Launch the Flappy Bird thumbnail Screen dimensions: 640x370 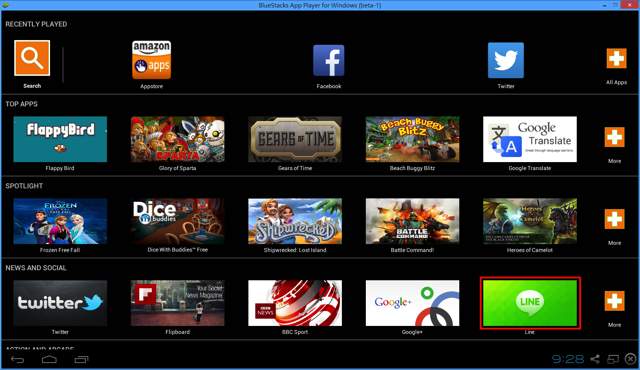(60, 139)
